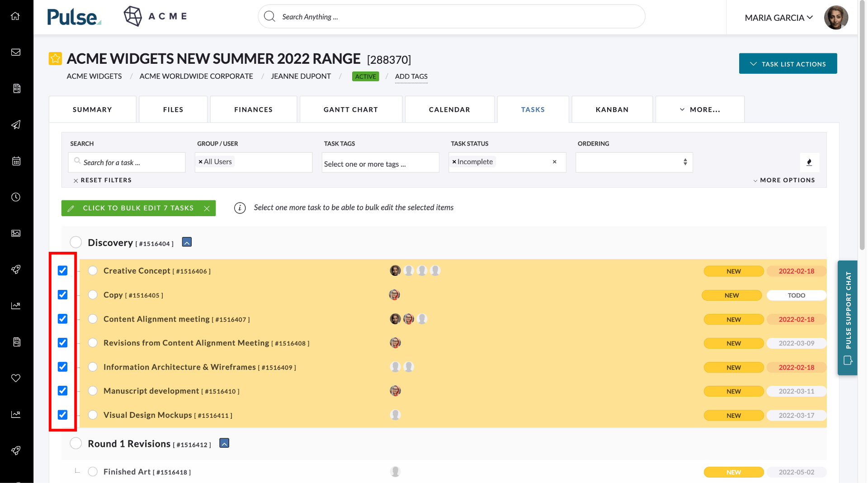Open the Maria Garcia user menu
The height and width of the screenshot is (483, 868).
click(778, 18)
